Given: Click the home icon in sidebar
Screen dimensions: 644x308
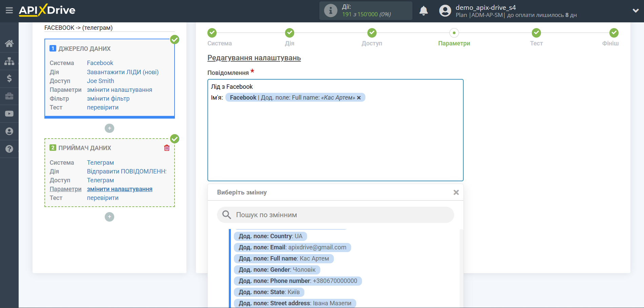Looking at the screenshot, I should [9, 43].
